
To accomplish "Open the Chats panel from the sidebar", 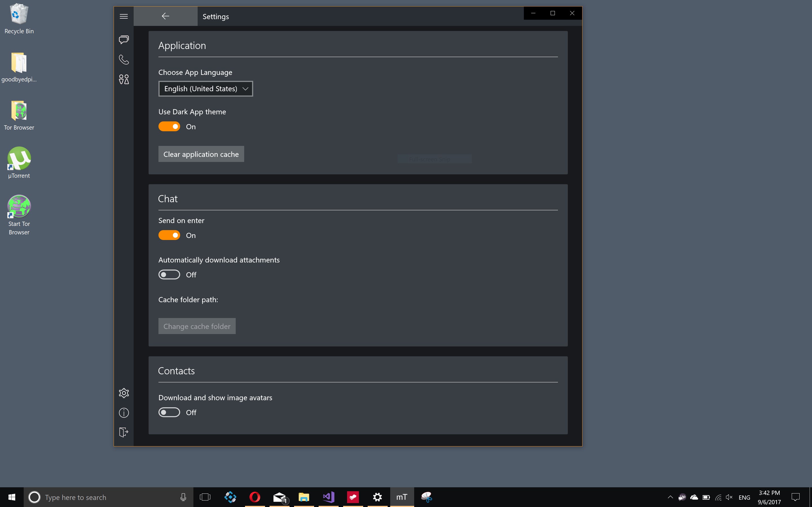I will tap(124, 39).
